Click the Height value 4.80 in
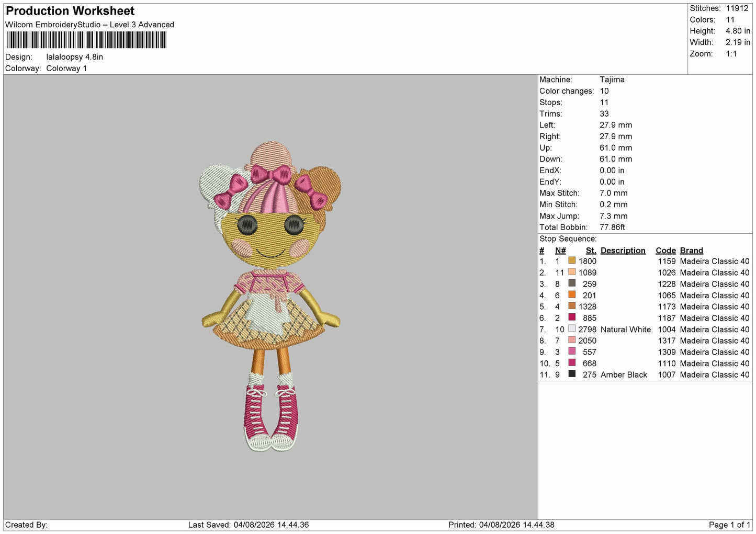This screenshot has height=534, width=756. (738, 31)
